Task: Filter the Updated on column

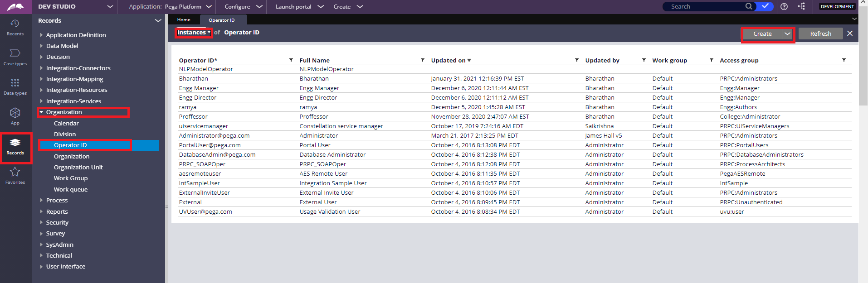Action: click(x=577, y=60)
